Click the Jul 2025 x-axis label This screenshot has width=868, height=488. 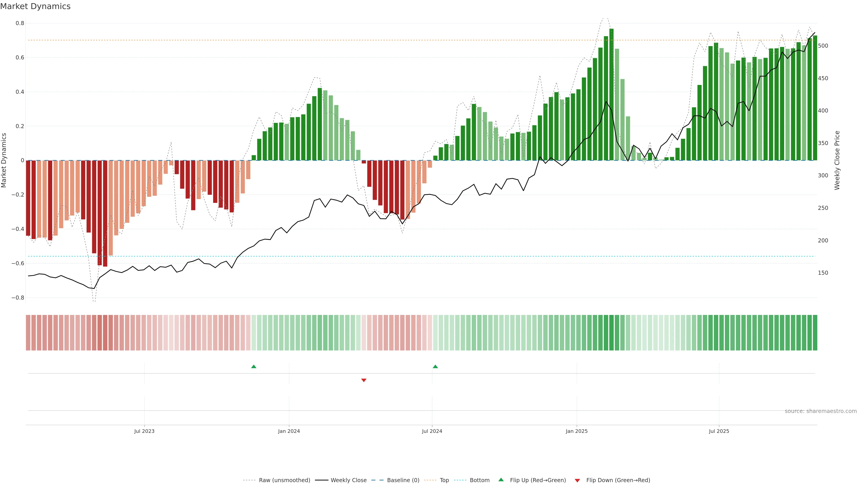[x=719, y=431]
